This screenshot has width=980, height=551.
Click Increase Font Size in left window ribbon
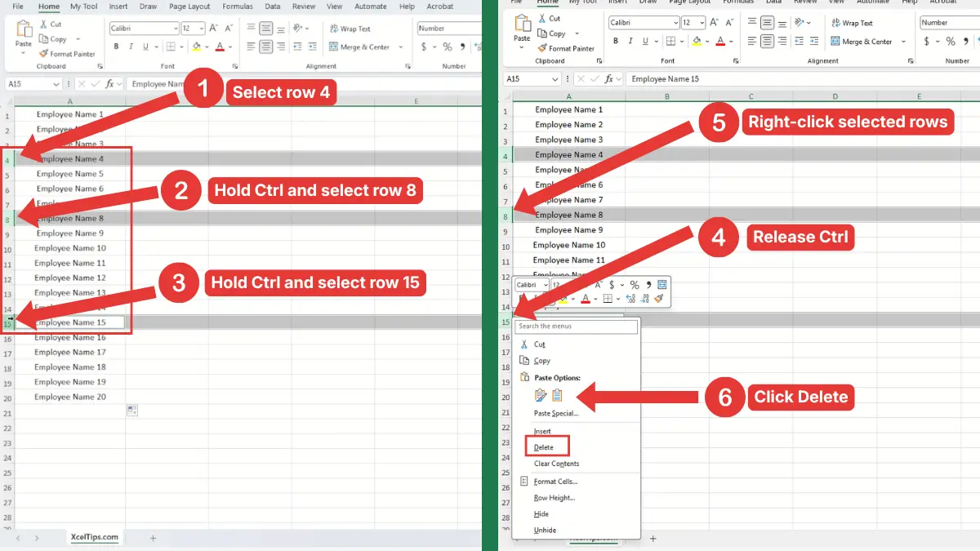(213, 28)
